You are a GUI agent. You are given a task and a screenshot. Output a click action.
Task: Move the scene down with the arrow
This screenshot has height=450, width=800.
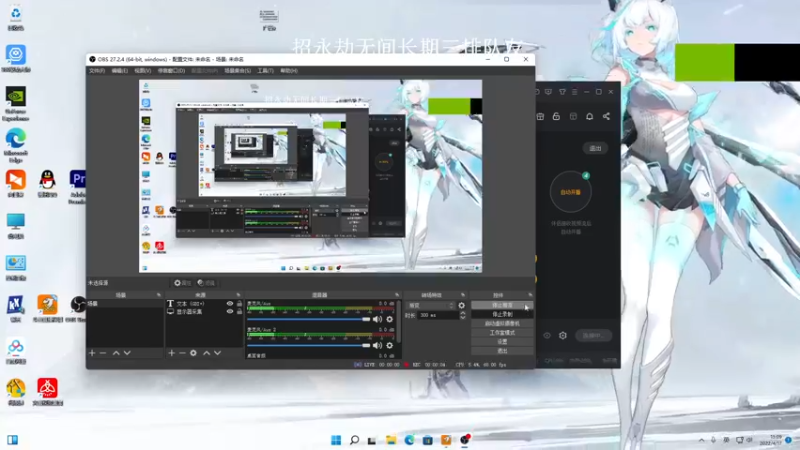(127, 353)
